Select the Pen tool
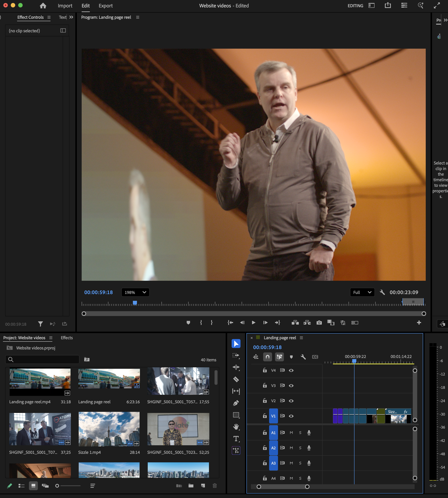Viewport: 448px width, 498px height. click(x=236, y=403)
